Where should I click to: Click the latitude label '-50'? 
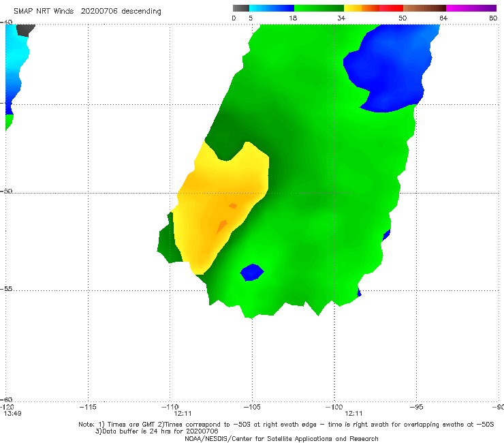(x=6, y=191)
